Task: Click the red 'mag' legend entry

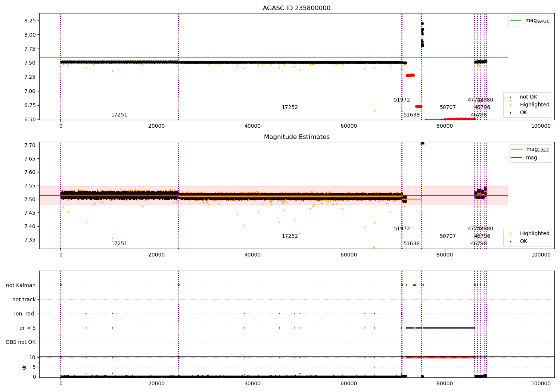Action: [525, 158]
